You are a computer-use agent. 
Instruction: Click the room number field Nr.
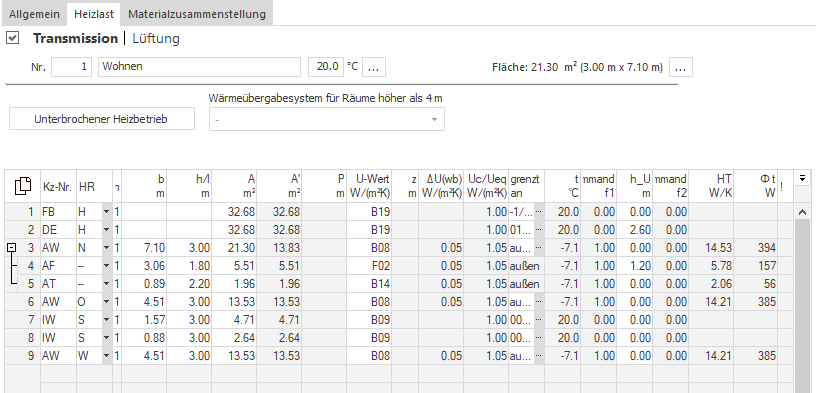[71, 67]
